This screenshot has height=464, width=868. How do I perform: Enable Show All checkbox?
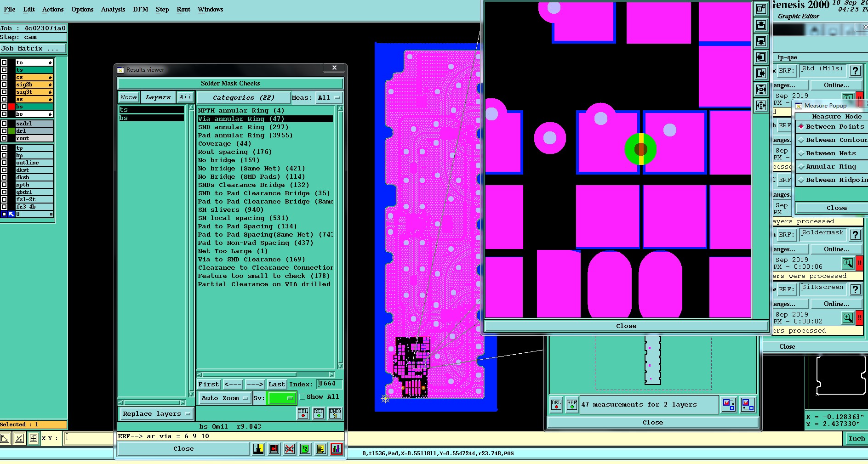click(x=303, y=397)
